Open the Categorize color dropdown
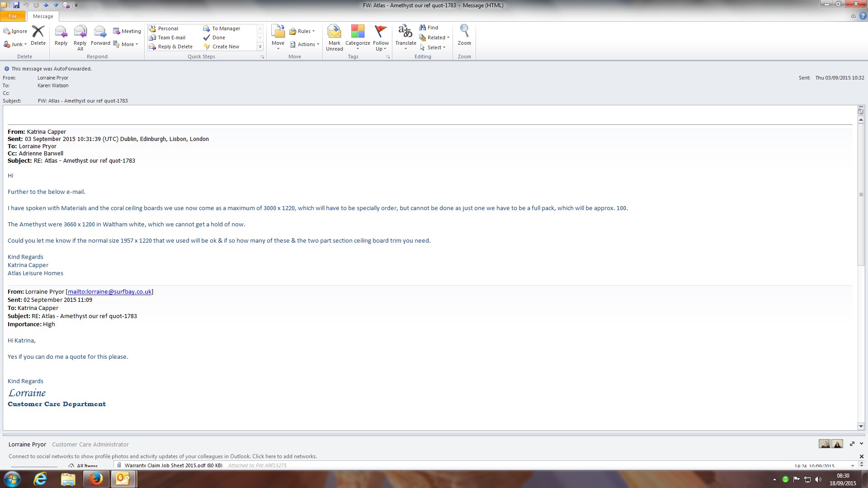Viewport: 868px width, 488px height. [358, 37]
